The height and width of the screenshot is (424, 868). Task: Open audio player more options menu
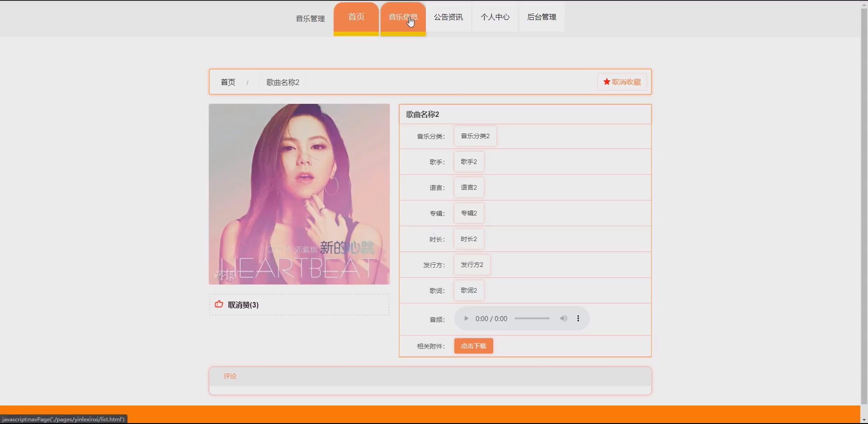(578, 318)
